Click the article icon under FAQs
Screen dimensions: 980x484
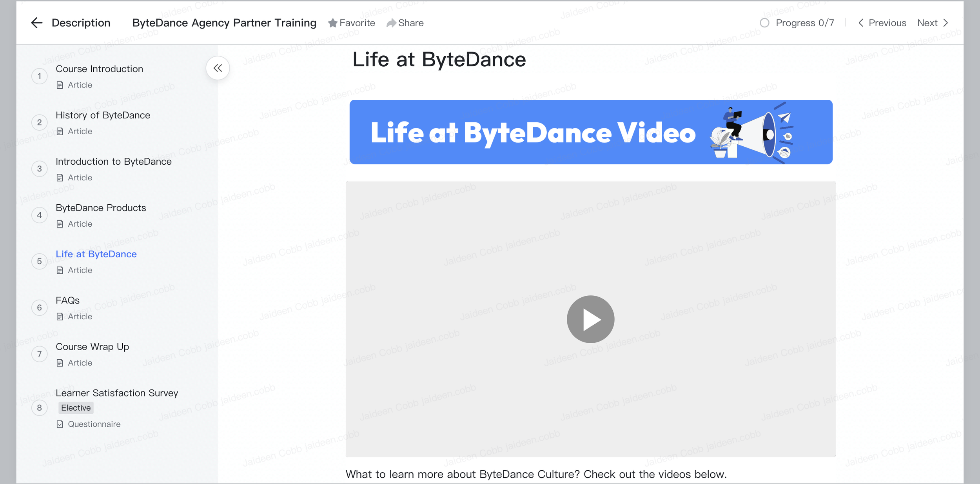(x=60, y=317)
